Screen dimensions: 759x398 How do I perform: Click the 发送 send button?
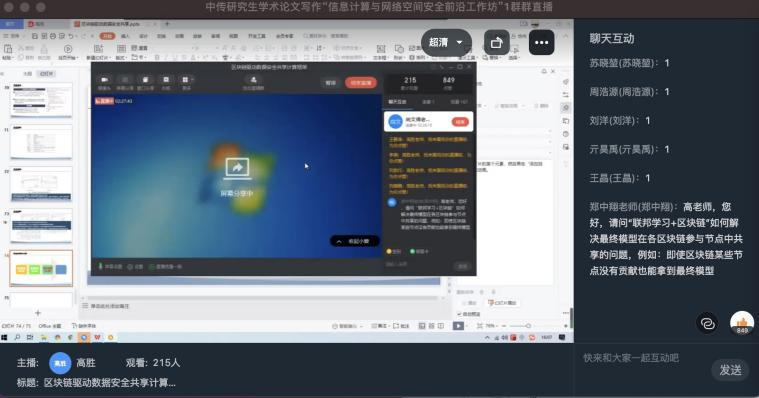(x=730, y=370)
